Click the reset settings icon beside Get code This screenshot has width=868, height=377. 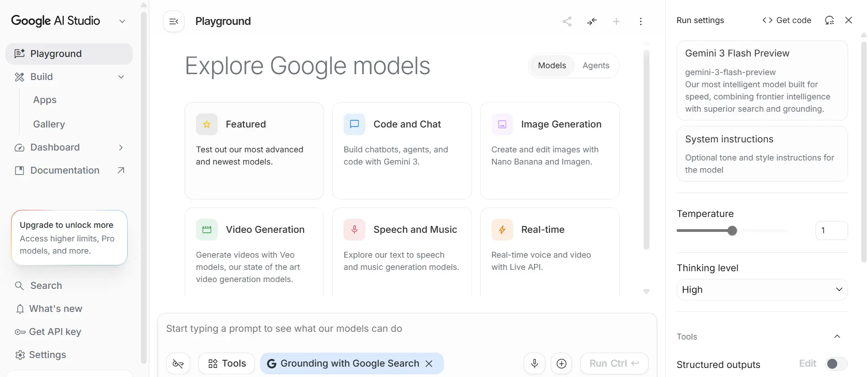pyautogui.click(x=829, y=20)
